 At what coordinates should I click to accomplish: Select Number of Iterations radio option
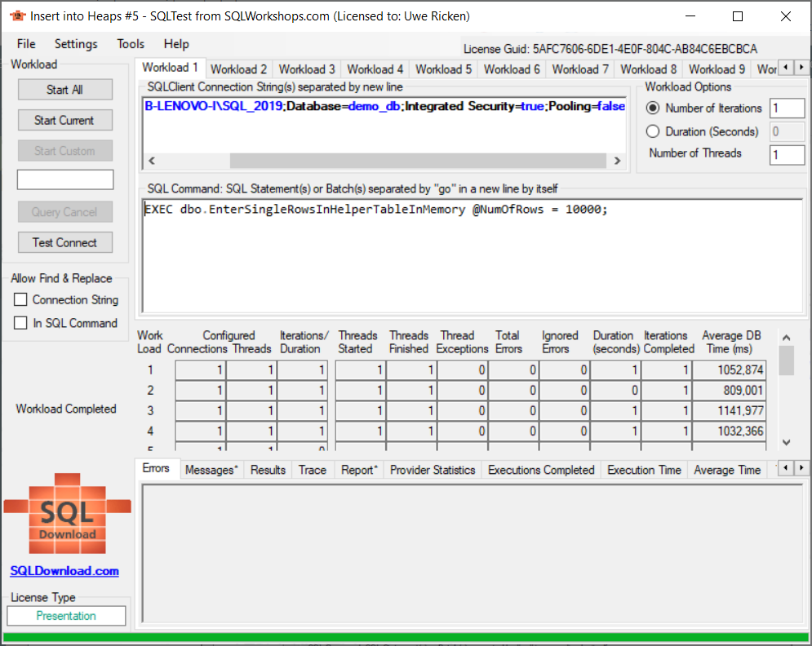(653, 108)
